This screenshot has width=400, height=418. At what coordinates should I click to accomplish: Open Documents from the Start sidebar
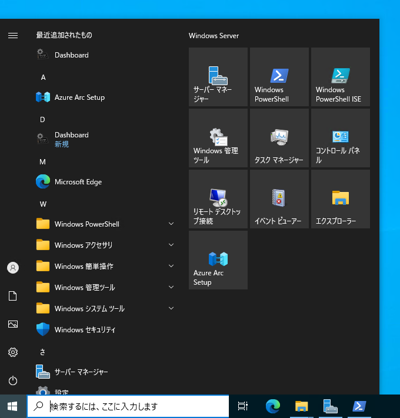click(x=13, y=296)
